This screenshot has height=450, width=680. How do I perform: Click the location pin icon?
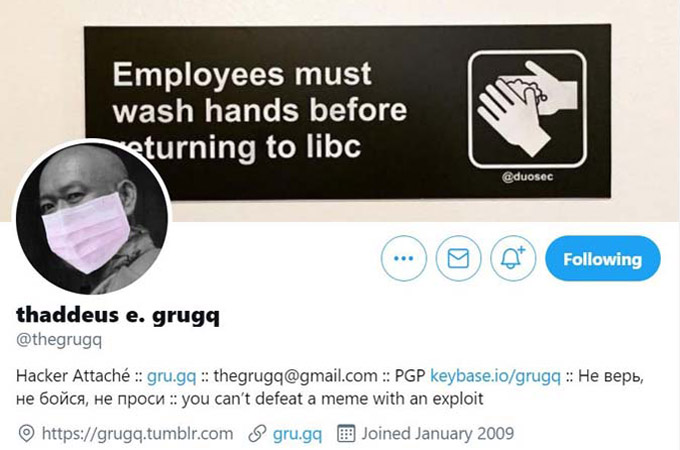pos(26,434)
